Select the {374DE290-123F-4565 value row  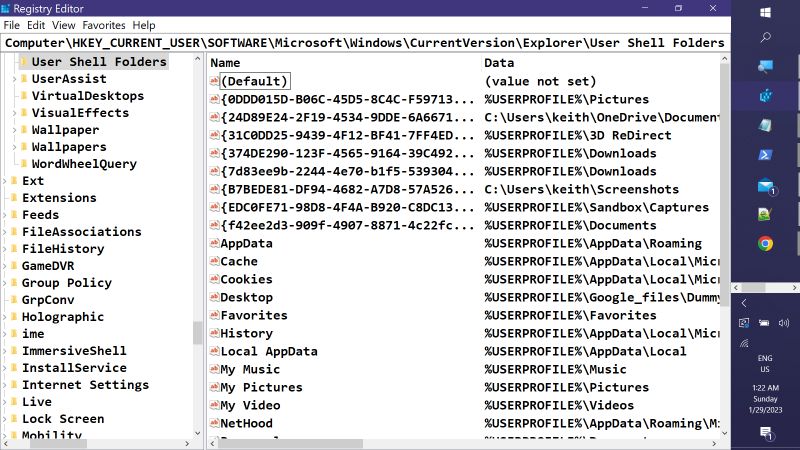tap(347, 154)
